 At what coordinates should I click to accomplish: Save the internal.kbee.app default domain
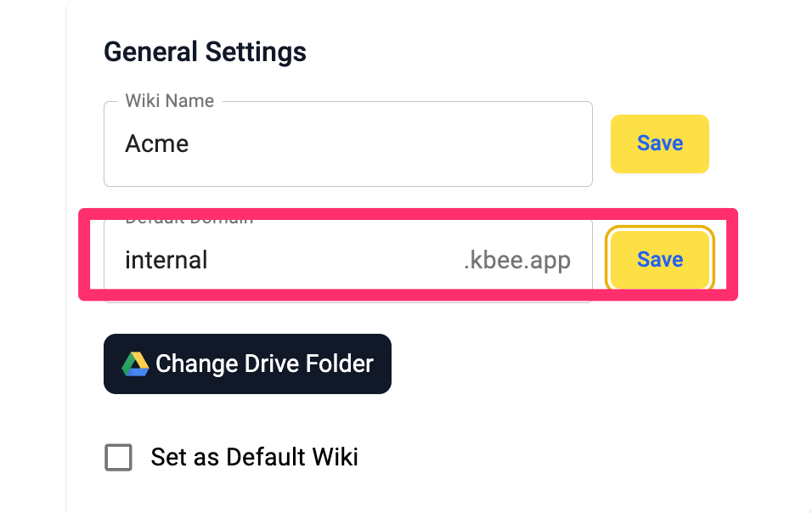pos(660,259)
